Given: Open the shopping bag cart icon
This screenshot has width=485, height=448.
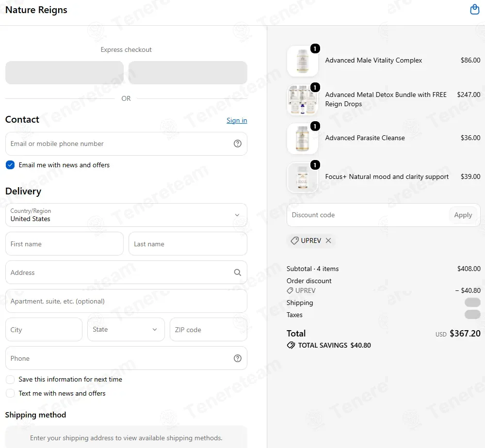Looking at the screenshot, I should tap(474, 10).
